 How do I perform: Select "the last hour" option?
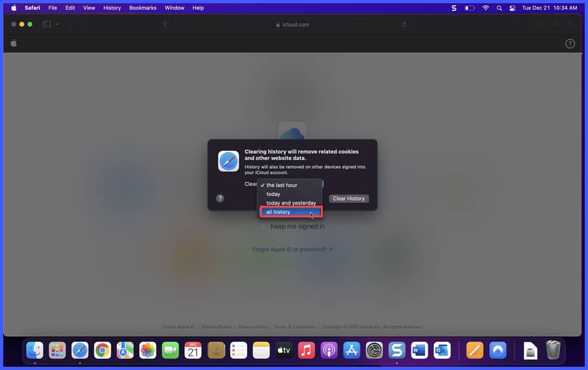[x=281, y=185]
